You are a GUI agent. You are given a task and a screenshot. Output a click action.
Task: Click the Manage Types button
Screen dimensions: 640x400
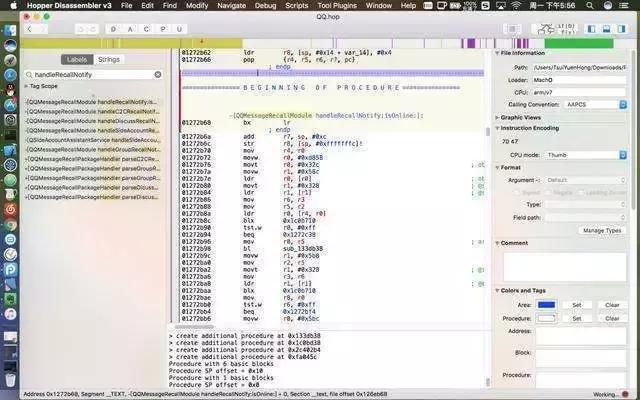(x=602, y=231)
